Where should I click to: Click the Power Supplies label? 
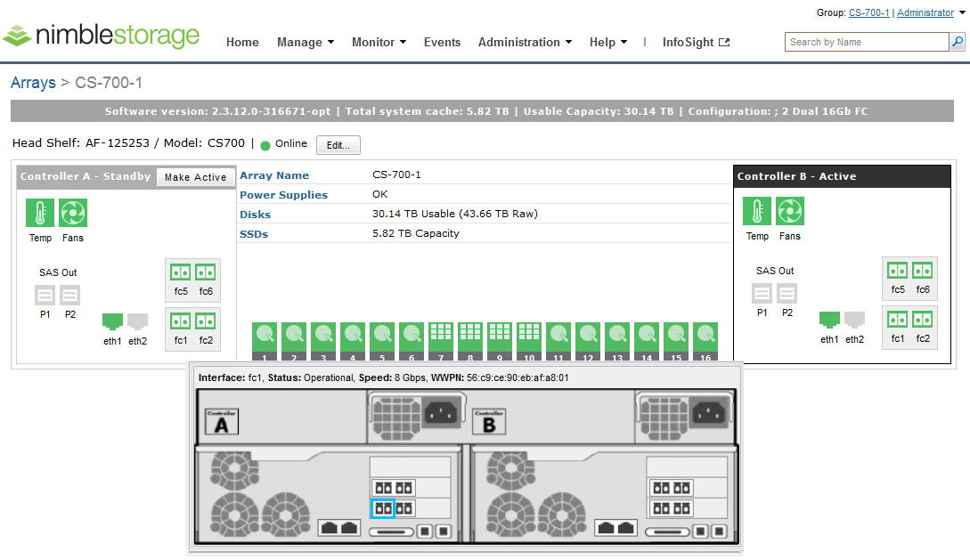pyautogui.click(x=284, y=195)
